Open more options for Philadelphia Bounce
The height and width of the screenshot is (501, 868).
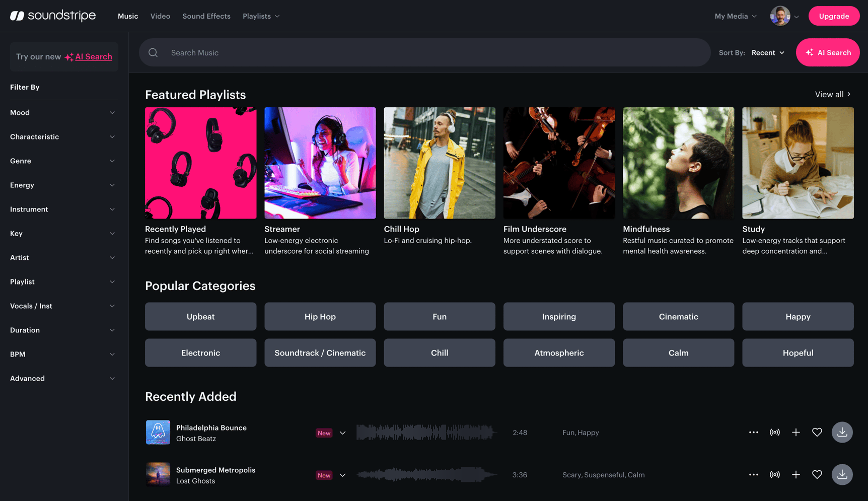click(753, 432)
